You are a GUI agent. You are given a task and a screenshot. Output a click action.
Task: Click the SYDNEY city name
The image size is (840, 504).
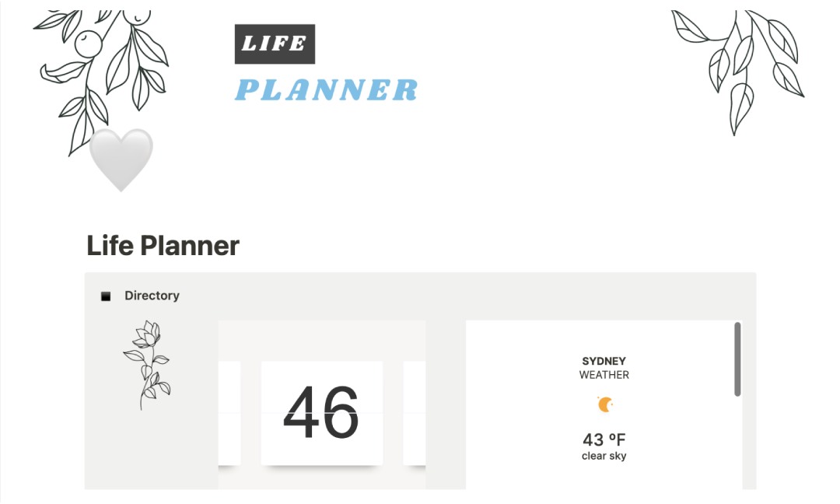click(604, 361)
